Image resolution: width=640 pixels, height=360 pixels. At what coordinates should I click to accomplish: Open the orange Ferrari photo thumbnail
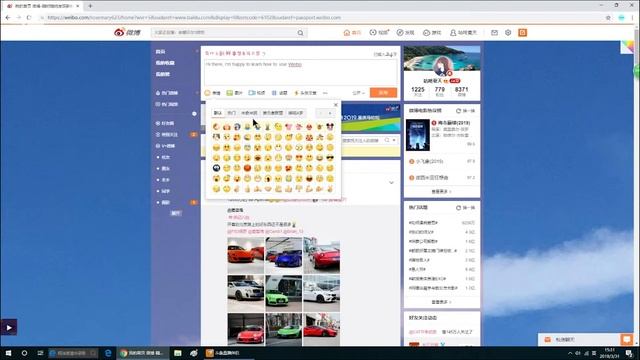tap(246, 255)
